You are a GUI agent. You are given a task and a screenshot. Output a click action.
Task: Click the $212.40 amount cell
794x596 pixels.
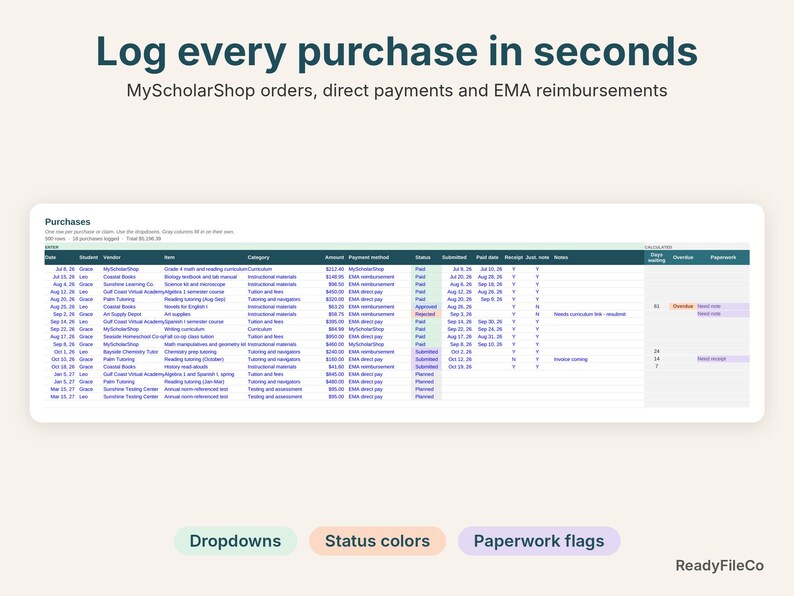click(x=335, y=269)
